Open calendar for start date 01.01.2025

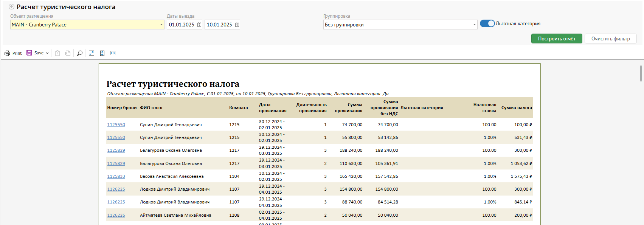[x=199, y=25]
